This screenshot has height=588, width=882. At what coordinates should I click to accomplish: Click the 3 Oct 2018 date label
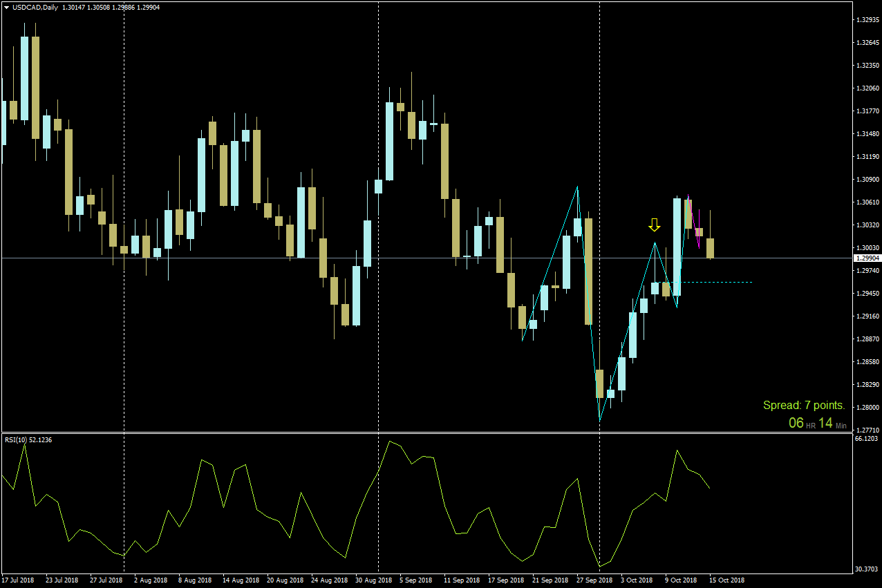[637, 580]
